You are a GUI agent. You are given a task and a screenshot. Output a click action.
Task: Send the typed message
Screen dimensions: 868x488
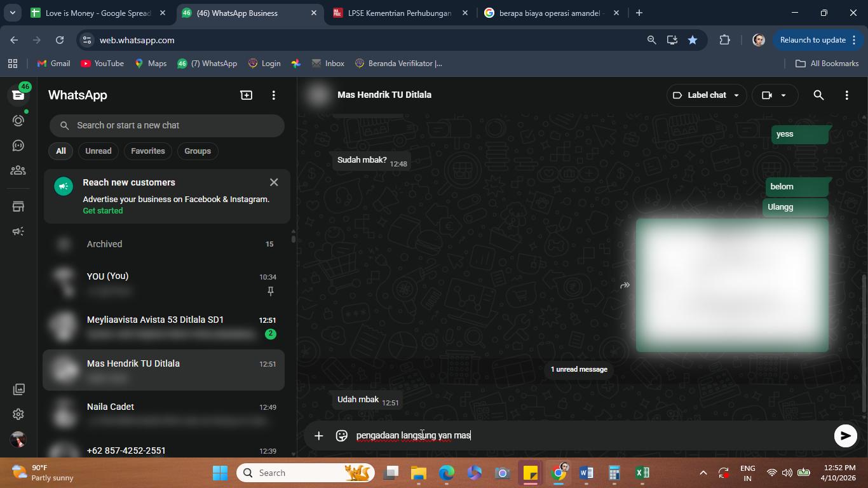coord(845,436)
